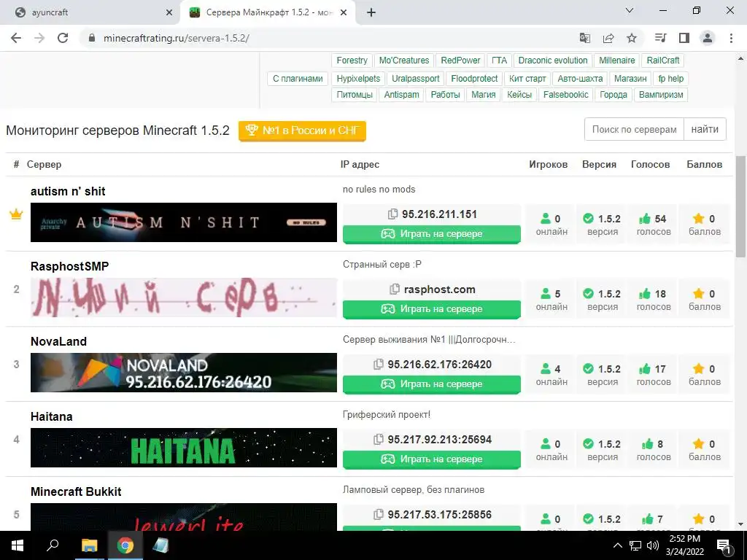
Task: Click version checkmark icon for Haitana
Action: (x=589, y=444)
